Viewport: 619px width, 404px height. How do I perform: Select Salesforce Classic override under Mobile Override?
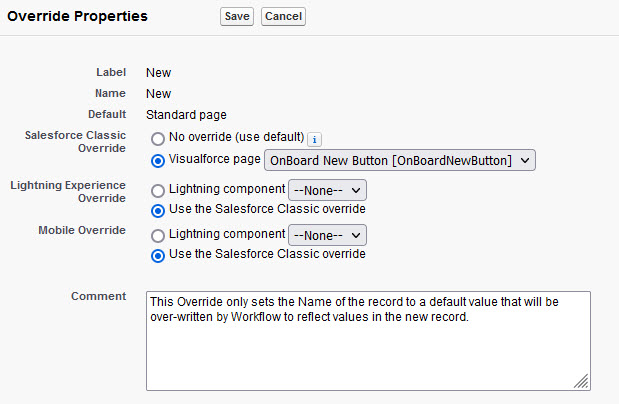[157, 255]
